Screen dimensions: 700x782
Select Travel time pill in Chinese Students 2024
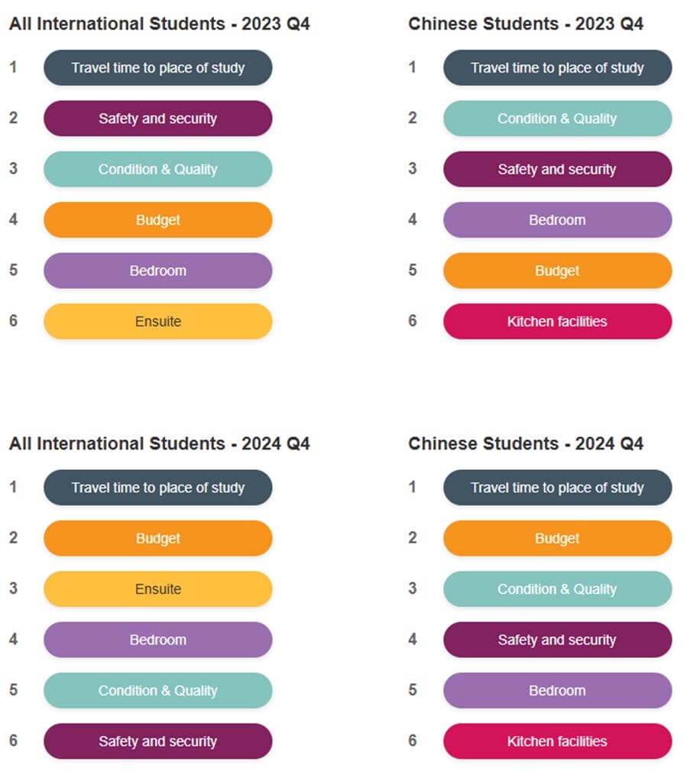557,488
